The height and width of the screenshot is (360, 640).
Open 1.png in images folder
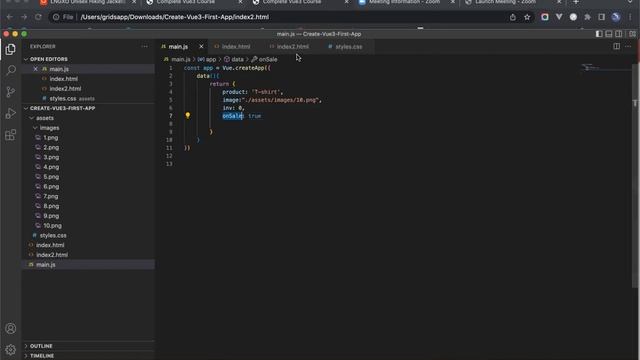[51, 138]
